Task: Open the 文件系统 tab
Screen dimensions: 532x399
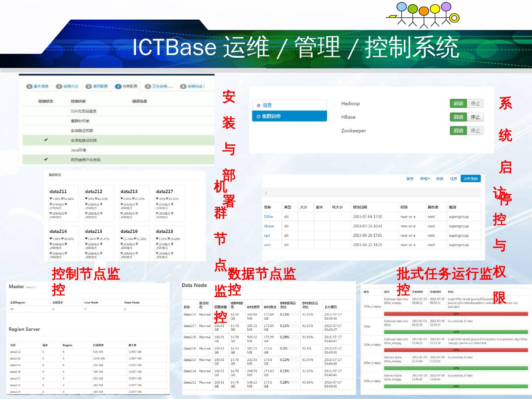Action: (x=470, y=179)
